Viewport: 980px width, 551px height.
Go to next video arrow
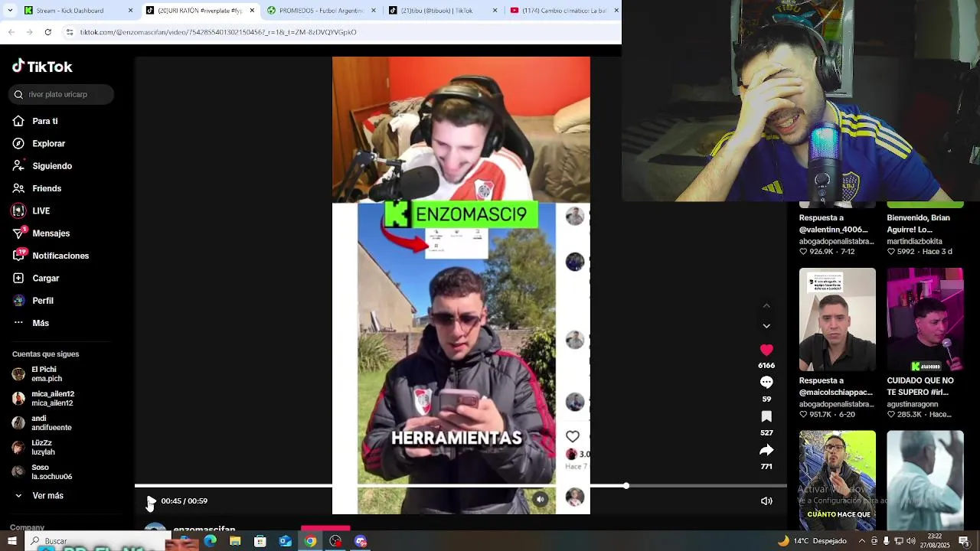tap(766, 326)
